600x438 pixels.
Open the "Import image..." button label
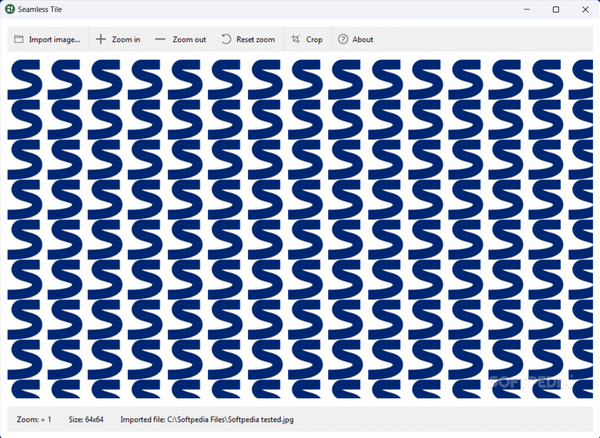(55, 39)
